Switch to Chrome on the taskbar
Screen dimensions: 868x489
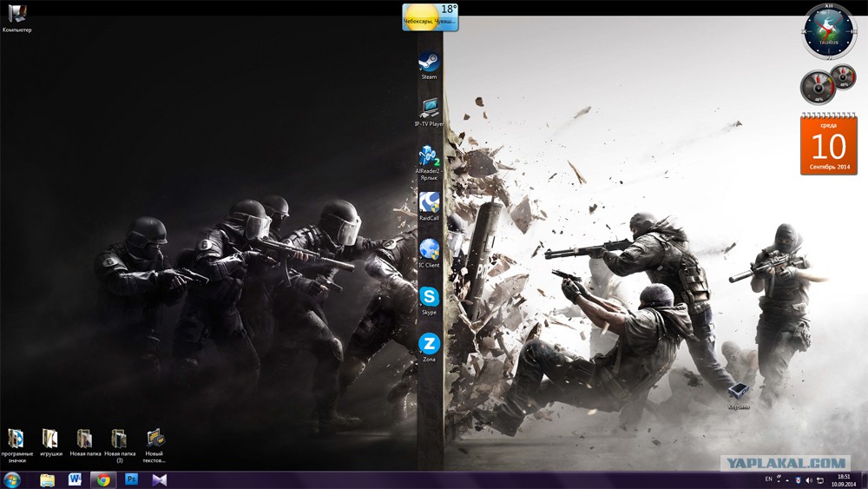coord(103,479)
